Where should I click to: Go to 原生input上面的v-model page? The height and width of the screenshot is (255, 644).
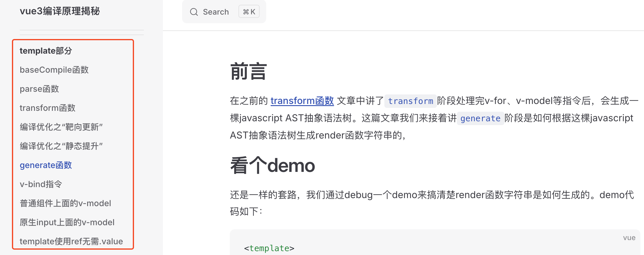pyautogui.click(x=67, y=223)
